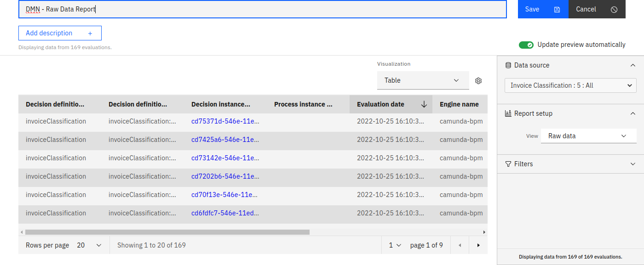Viewport: 644px width, 265px height.
Task: Click the previous page arrow
Action: pyautogui.click(x=460, y=245)
